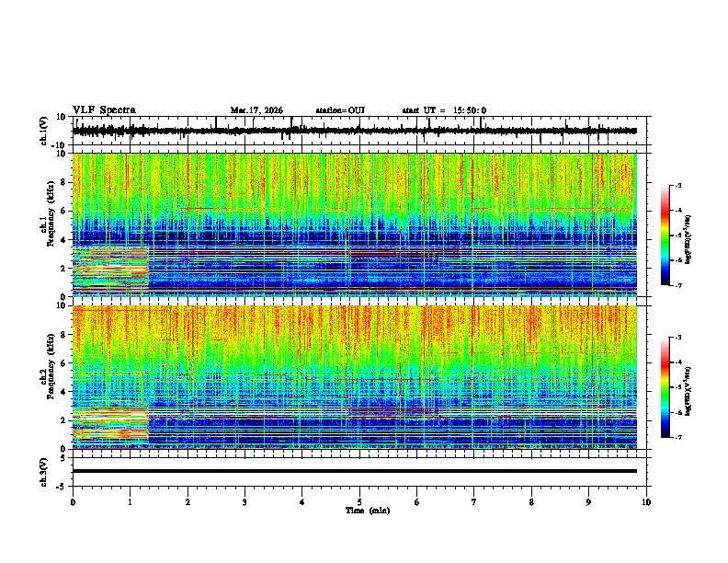Screen dimensions: 728x563
Task: Click the "VLF Spectra" plot title
Action: [x=104, y=110]
